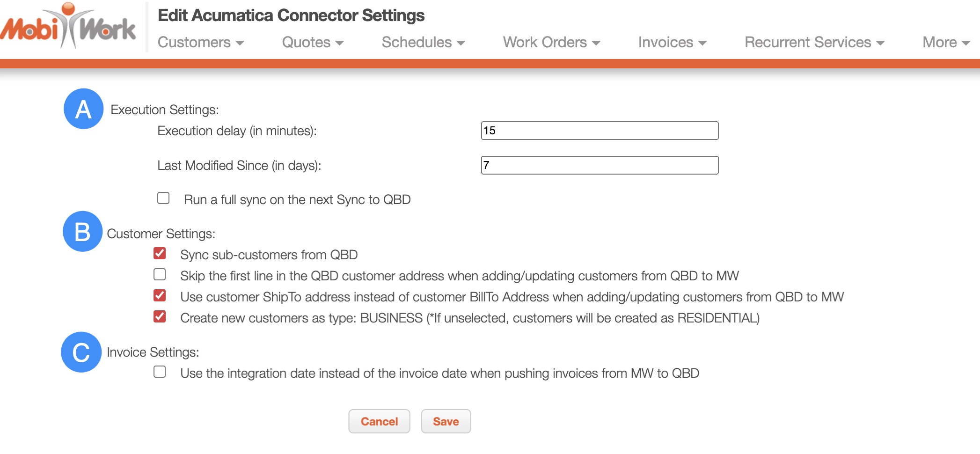Open the Work Orders menu

[x=551, y=43]
